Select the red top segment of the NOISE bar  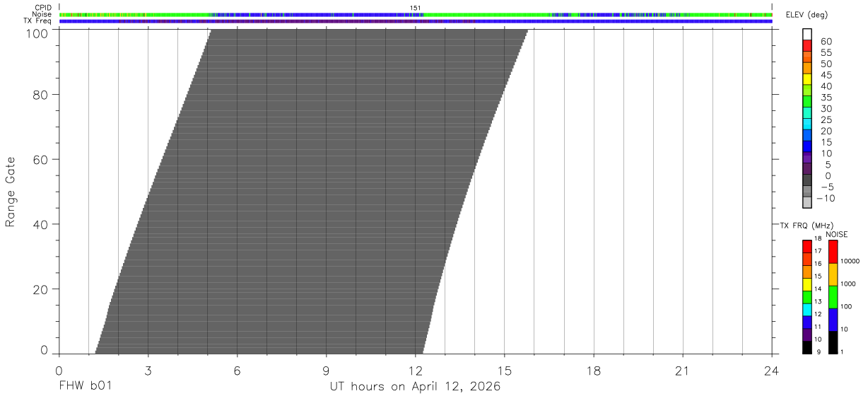(x=833, y=252)
